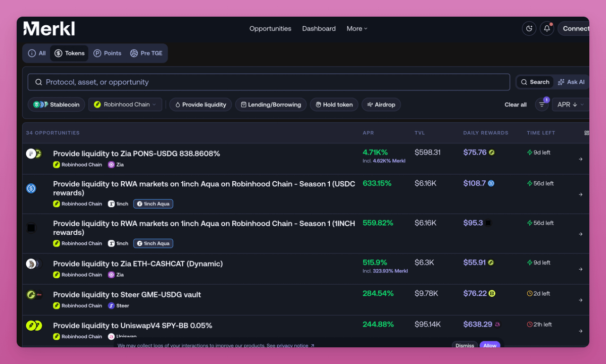Image resolution: width=606 pixels, height=364 pixels.
Task: Open the privacy notice link
Action: [290, 346]
